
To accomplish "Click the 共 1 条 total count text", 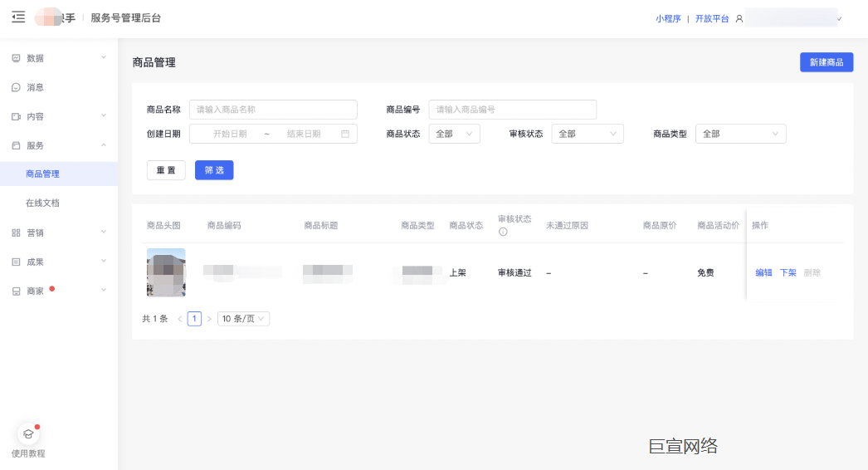I will (x=155, y=319).
